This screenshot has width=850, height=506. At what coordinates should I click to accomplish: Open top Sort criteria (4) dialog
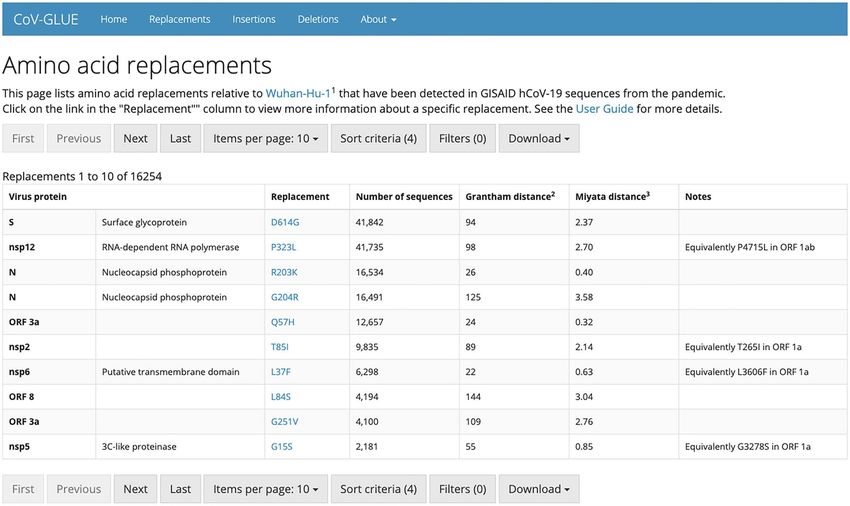pos(378,138)
